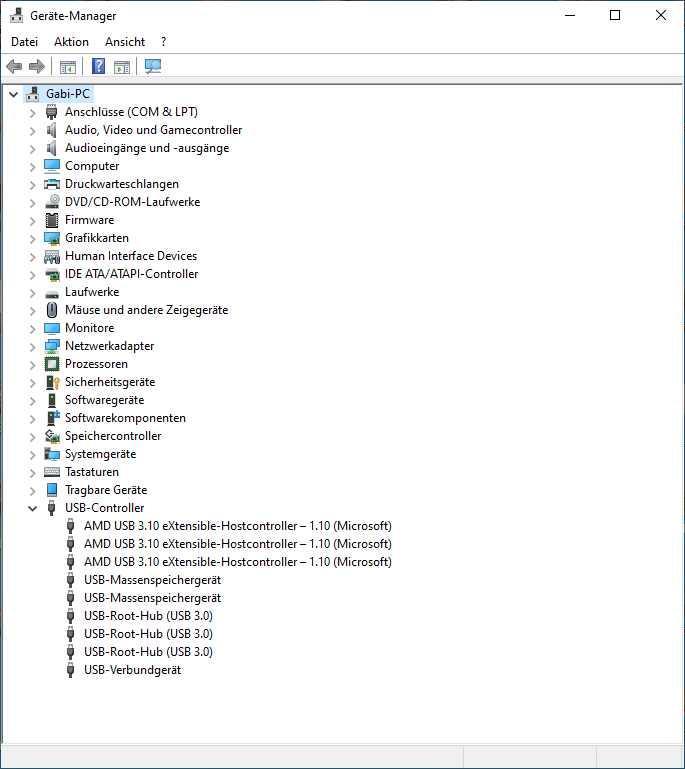Select the Firmware label
The width and height of the screenshot is (685, 769).
pyautogui.click(x=90, y=220)
